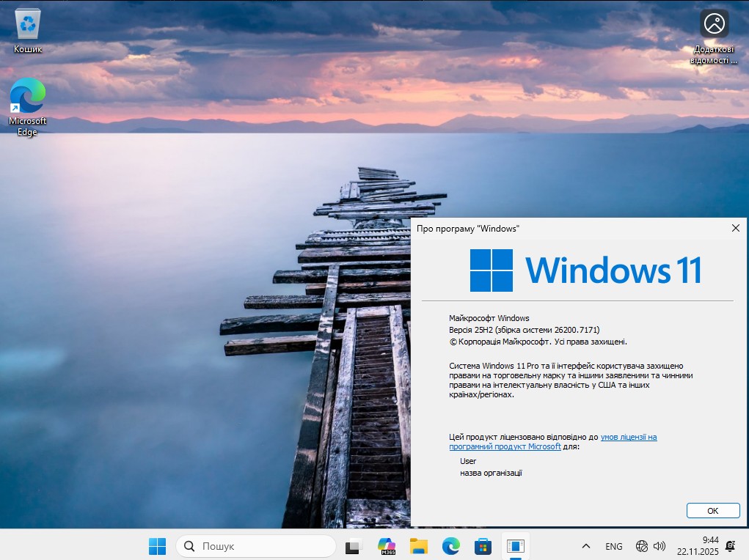Click the version text "Версія 25H2" line
The width and height of the screenshot is (749, 560).
point(524,330)
